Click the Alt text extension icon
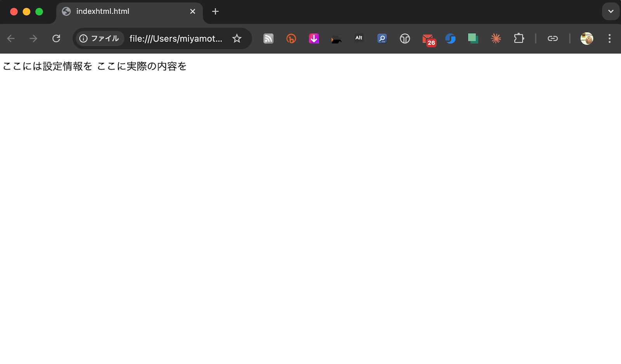The height and width of the screenshot is (364, 621). point(359,38)
